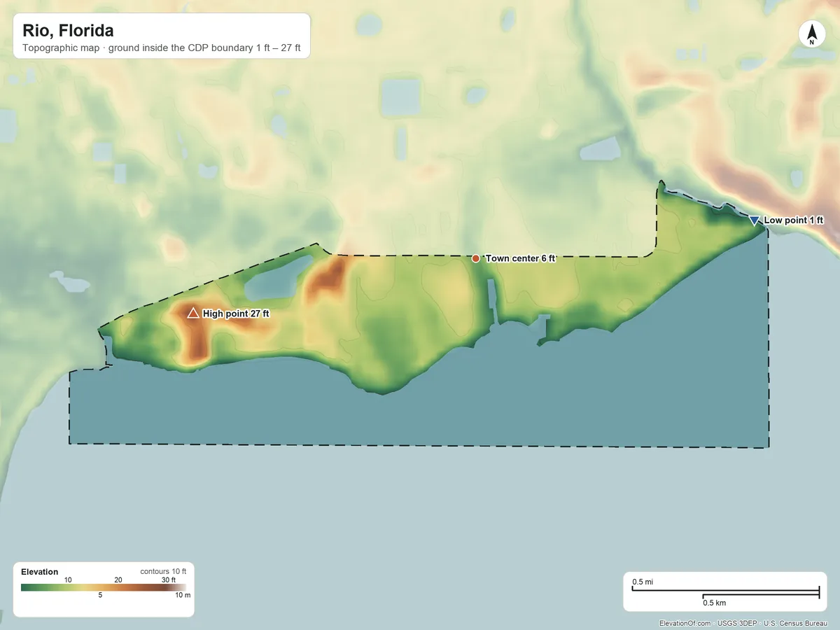The width and height of the screenshot is (840, 630).
Task: Click the north arrow compass icon
Action: [x=811, y=34]
